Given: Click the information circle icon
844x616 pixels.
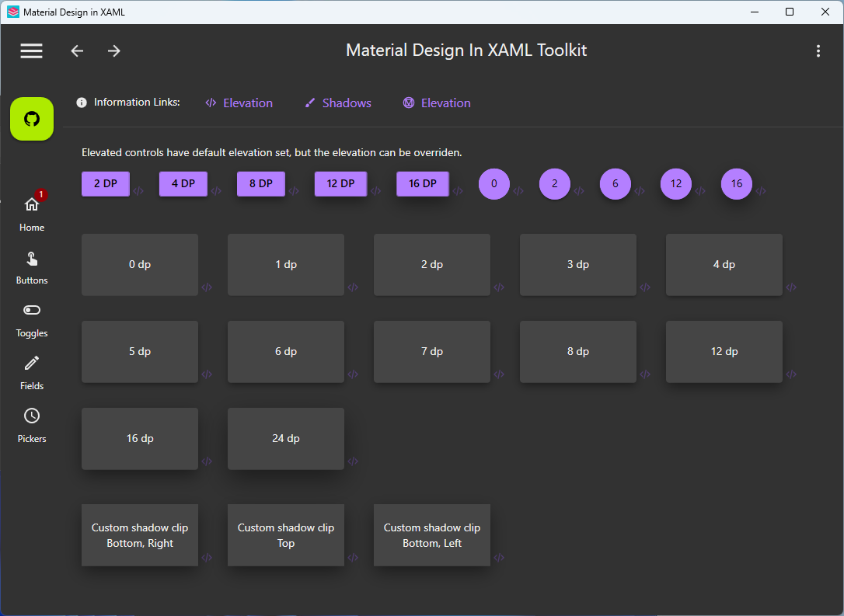Looking at the screenshot, I should click(x=82, y=103).
